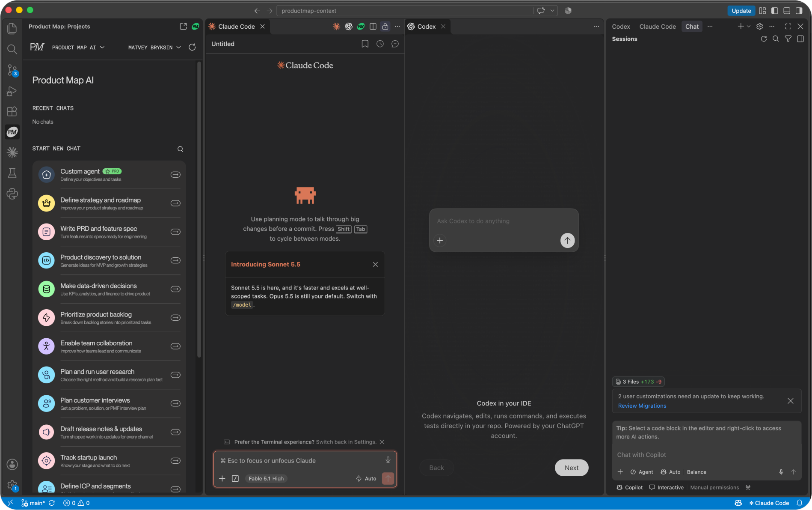Refresh the Product Map projects panel
Viewport: 812px width, 510px height.
[x=192, y=47]
